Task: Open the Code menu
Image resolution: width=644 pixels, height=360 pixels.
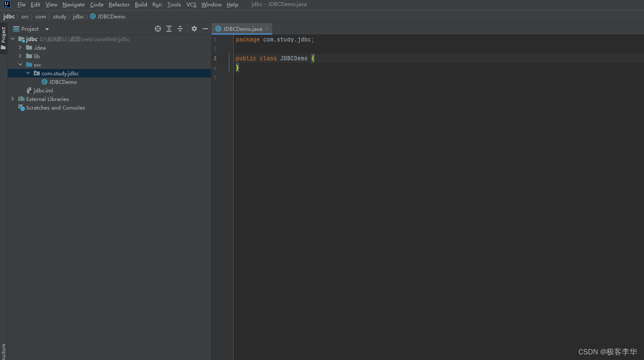Action: point(97,4)
